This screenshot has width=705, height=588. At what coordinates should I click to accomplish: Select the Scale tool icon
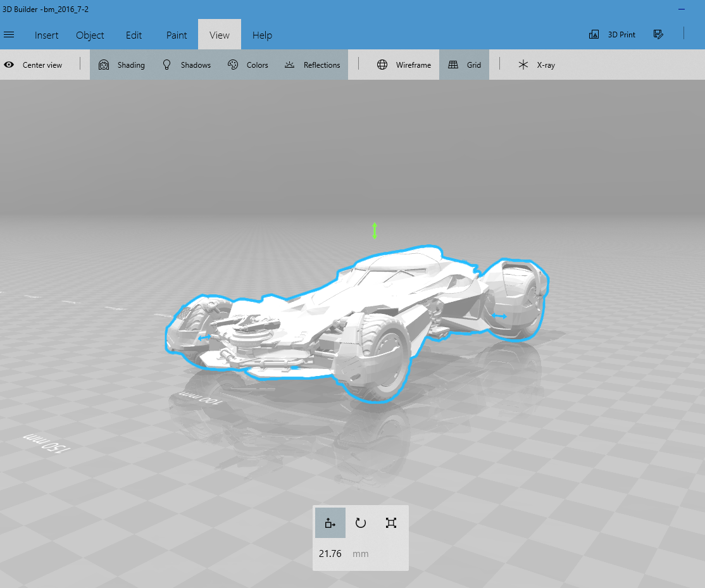coord(391,523)
